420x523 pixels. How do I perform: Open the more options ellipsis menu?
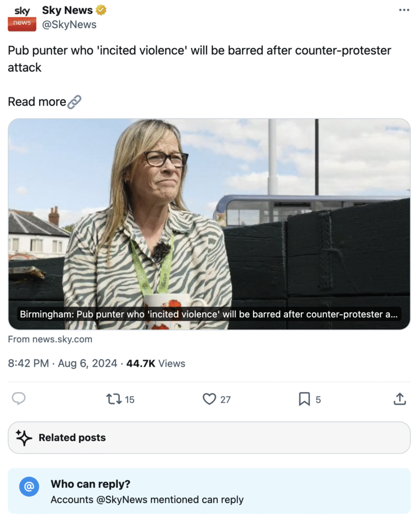tap(404, 10)
